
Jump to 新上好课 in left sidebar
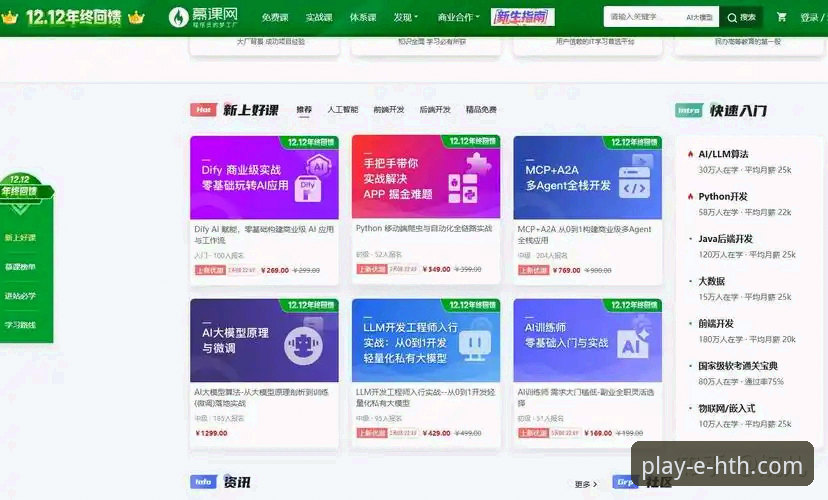coord(20,238)
